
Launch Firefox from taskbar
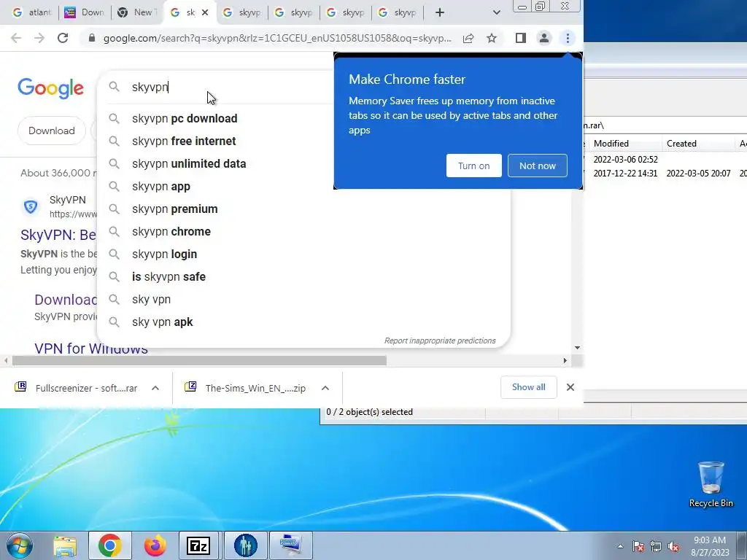(x=155, y=545)
